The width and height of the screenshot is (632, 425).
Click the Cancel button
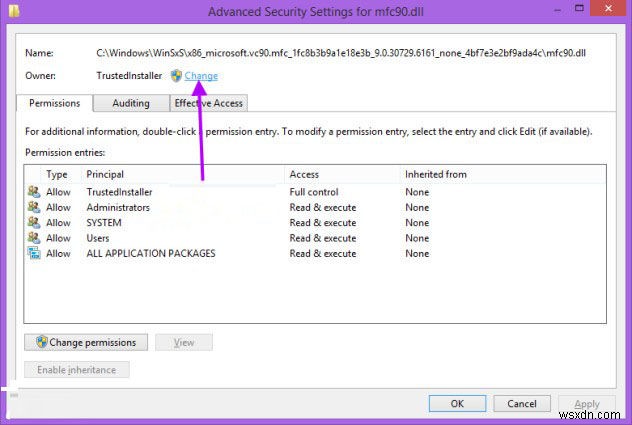(x=522, y=404)
